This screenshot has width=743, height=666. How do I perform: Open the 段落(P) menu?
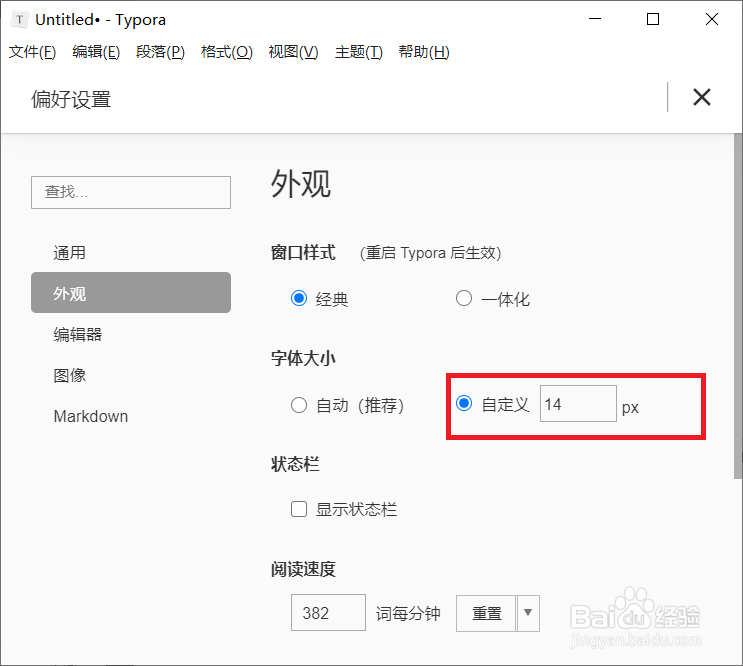tap(160, 52)
